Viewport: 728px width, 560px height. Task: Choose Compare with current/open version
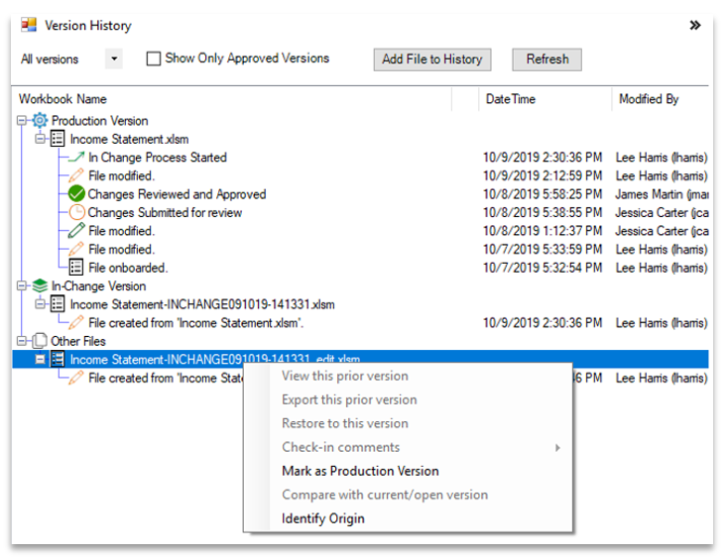point(385,495)
